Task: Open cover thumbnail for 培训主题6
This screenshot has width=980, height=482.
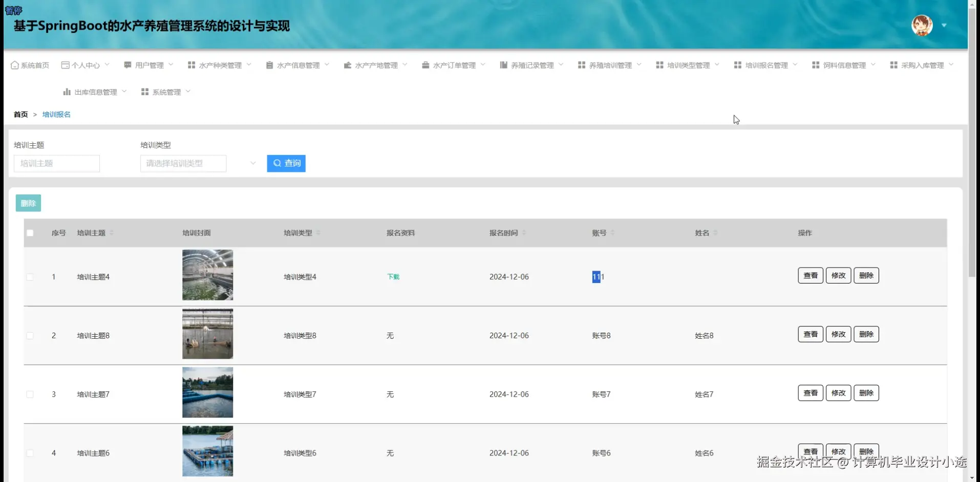Action: [x=207, y=451]
